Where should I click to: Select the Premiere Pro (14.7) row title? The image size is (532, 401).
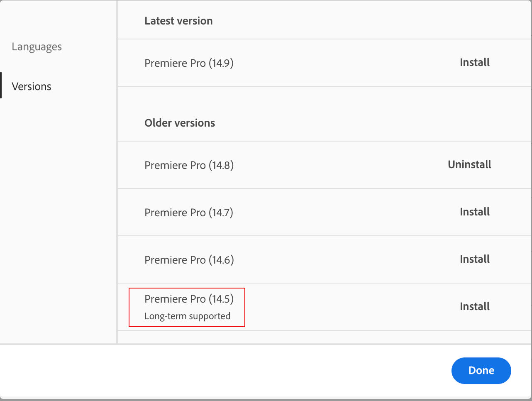click(x=189, y=213)
